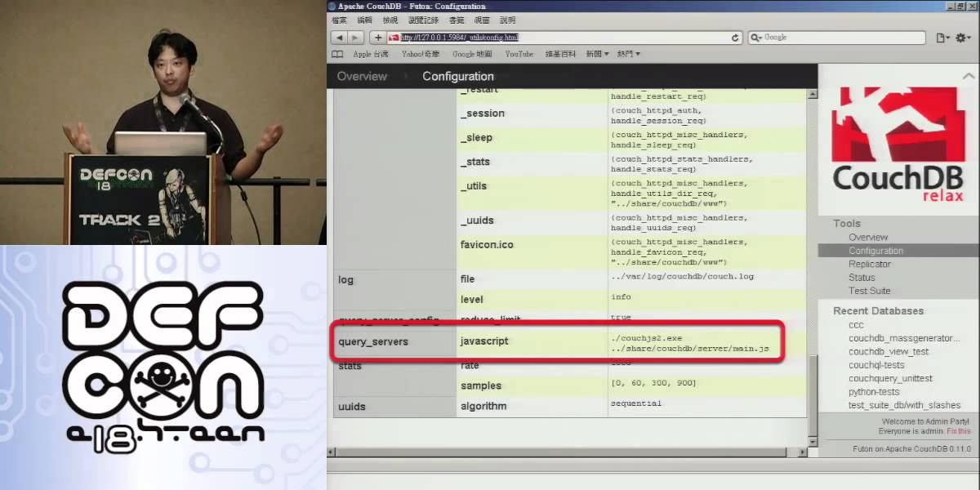Image resolution: width=980 pixels, height=490 pixels.
Task: Click the '_sleep' handler name
Action: (x=476, y=137)
